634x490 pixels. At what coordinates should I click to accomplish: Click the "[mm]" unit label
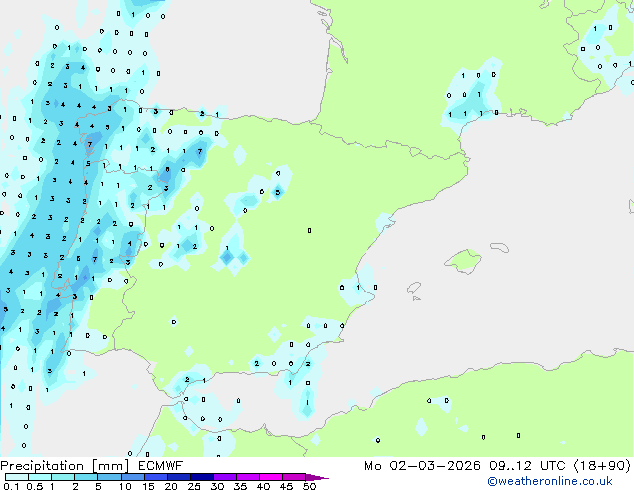point(110,466)
